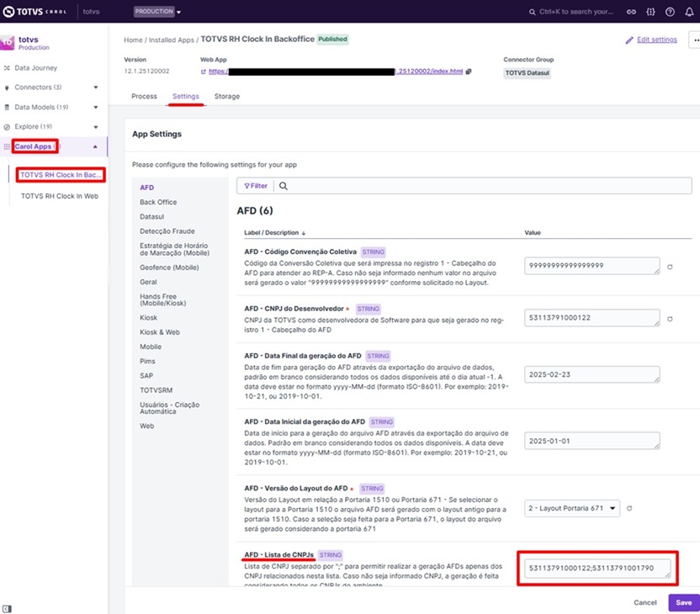
Task: Switch to the Storage tab
Action: tap(227, 97)
